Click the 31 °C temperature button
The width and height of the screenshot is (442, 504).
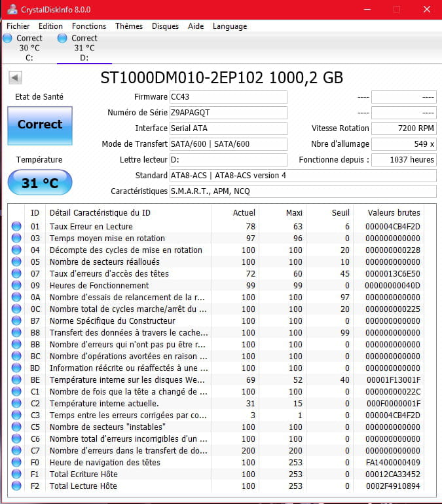(x=40, y=183)
